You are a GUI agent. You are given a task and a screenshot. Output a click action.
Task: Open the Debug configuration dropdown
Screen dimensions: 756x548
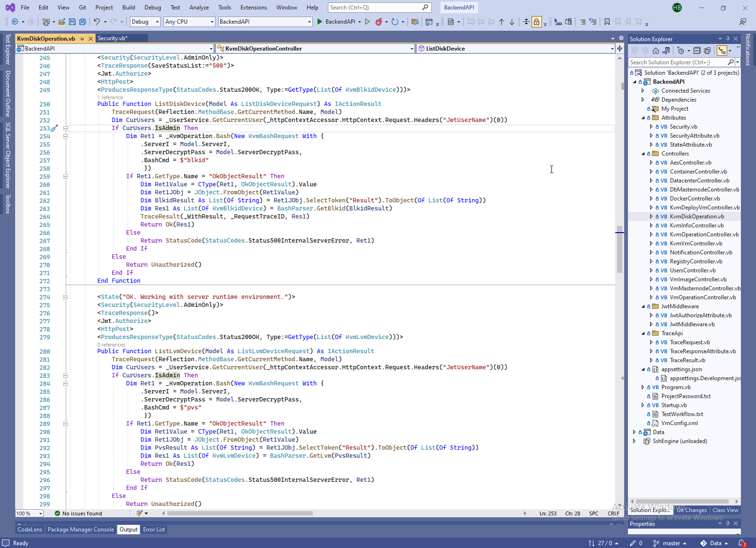[x=145, y=22]
